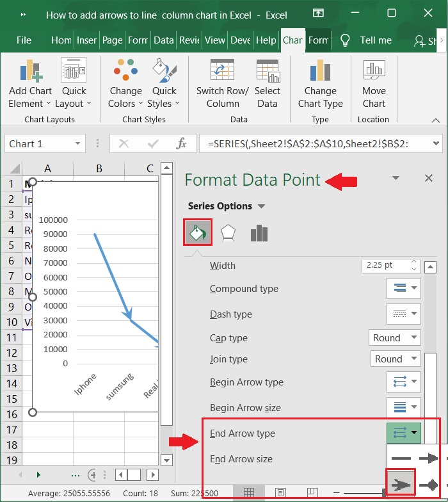Open Series Options bar chart icon
Viewport: 448px width, 502px height.
259,233
